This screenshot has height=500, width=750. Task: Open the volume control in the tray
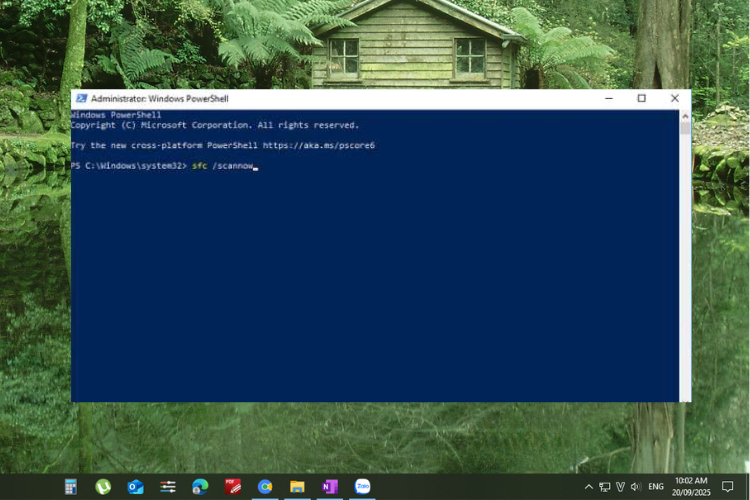pyautogui.click(x=636, y=487)
